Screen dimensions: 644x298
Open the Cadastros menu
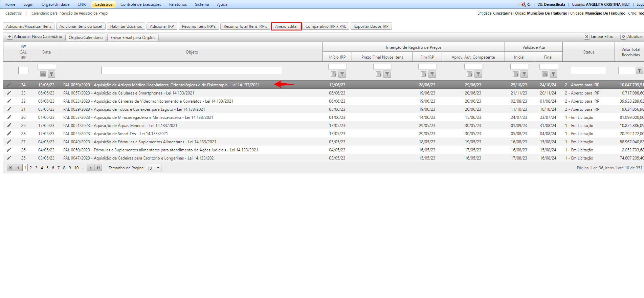point(104,4)
